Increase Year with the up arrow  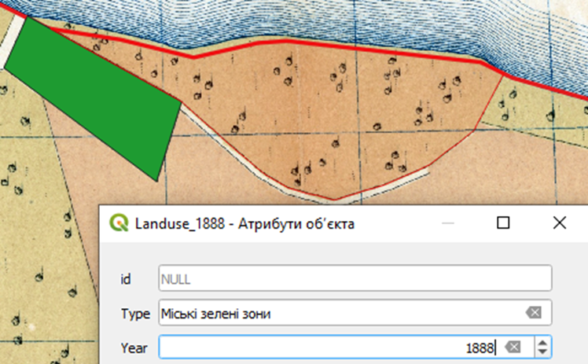tap(542, 342)
